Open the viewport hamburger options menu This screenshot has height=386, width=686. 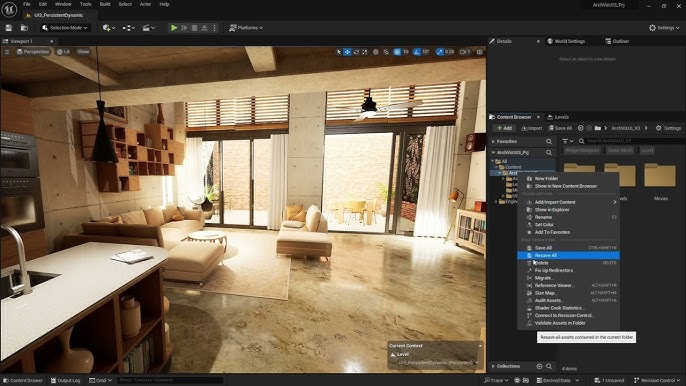click(7, 52)
